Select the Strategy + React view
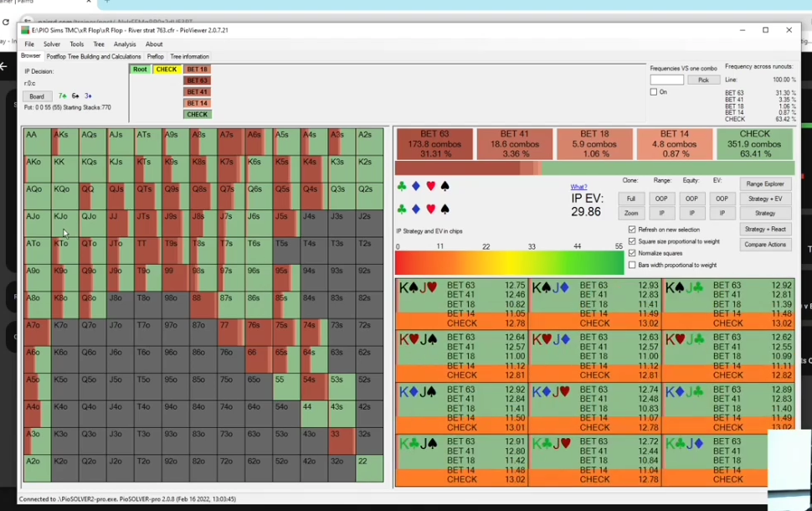The image size is (812, 511). (765, 229)
